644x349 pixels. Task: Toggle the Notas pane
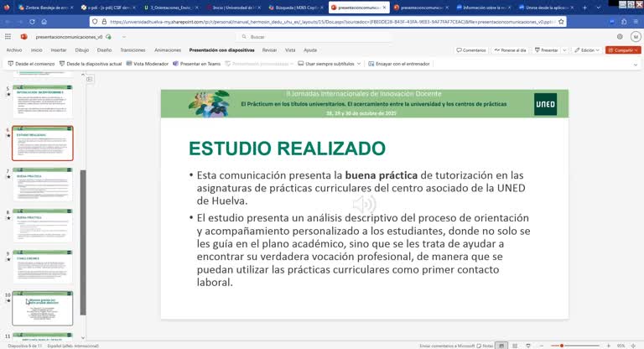click(485, 346)
